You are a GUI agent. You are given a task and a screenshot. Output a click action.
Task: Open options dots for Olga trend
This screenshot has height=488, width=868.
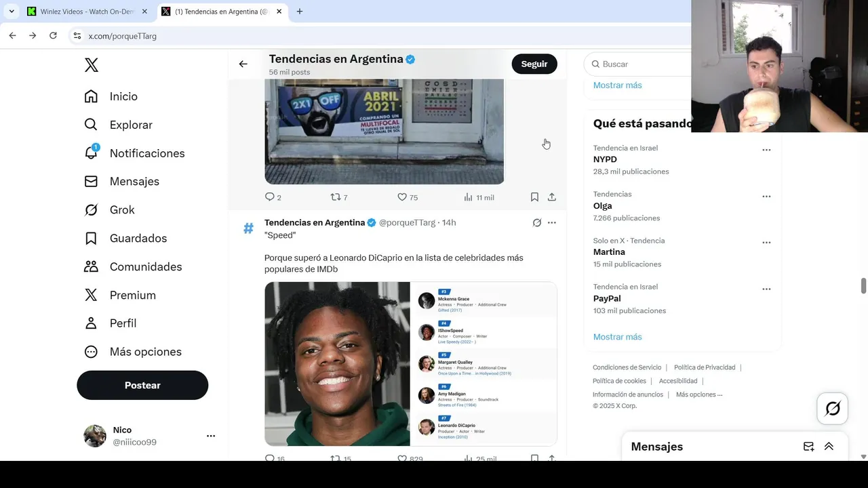(x=766, y=197)
